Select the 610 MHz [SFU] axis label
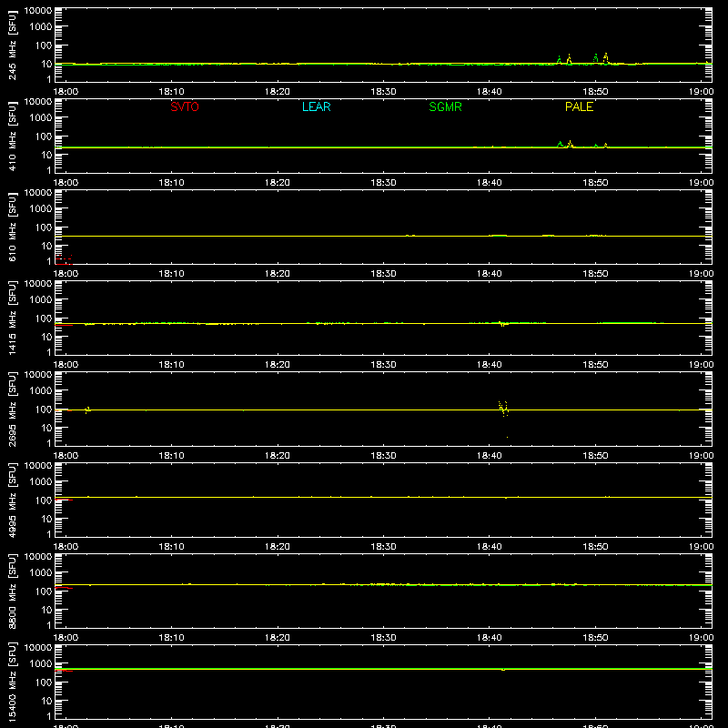This screenshot has width=728, height=728. coord(12,227)
